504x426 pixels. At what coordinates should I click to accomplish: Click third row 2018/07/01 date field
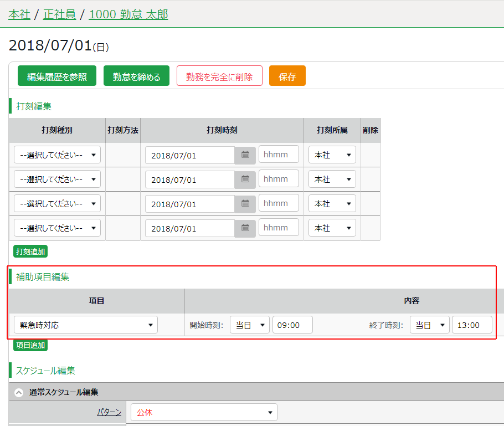[x=190, y=204]
